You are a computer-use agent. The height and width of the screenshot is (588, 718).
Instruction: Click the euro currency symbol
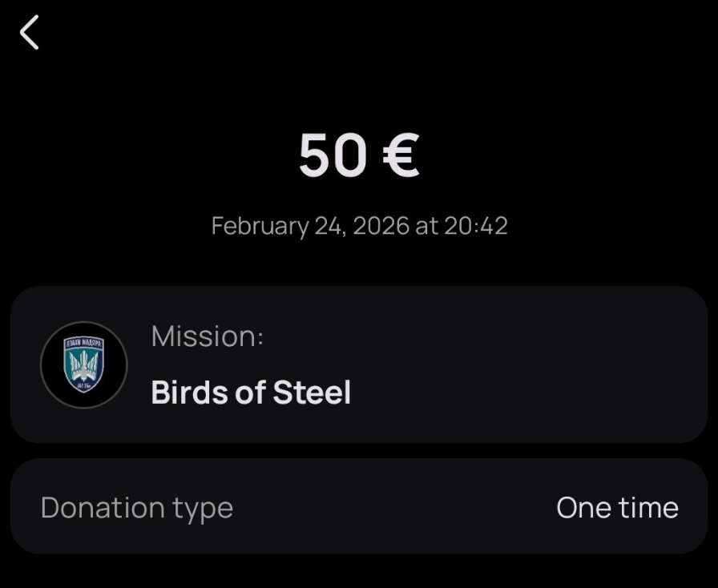[401, 155]
